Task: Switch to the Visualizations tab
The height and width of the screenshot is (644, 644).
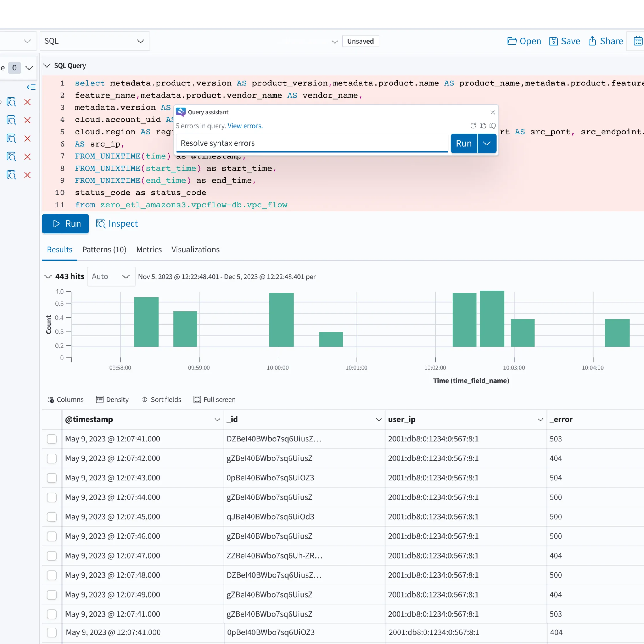Action: [x=195, y=249]
